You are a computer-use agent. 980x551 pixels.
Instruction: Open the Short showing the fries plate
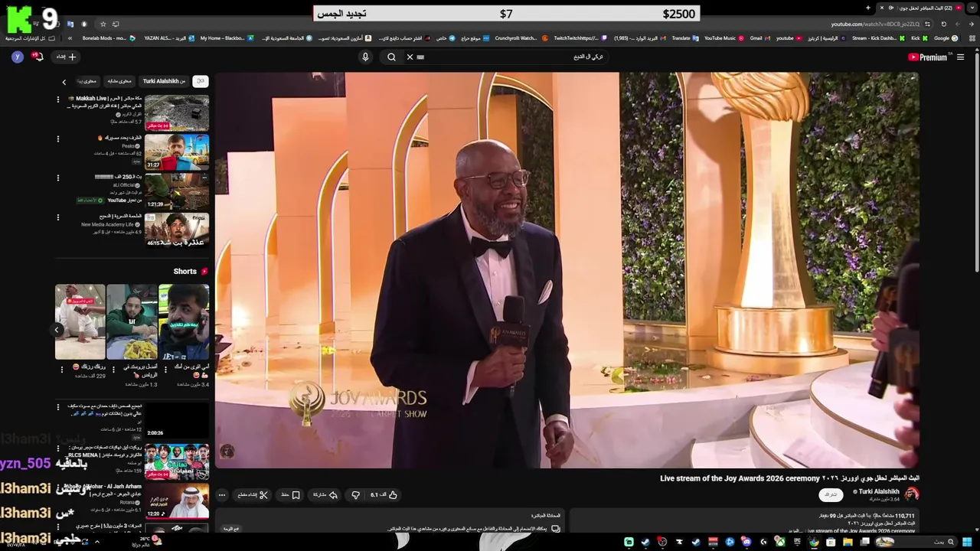click(132, 321)
